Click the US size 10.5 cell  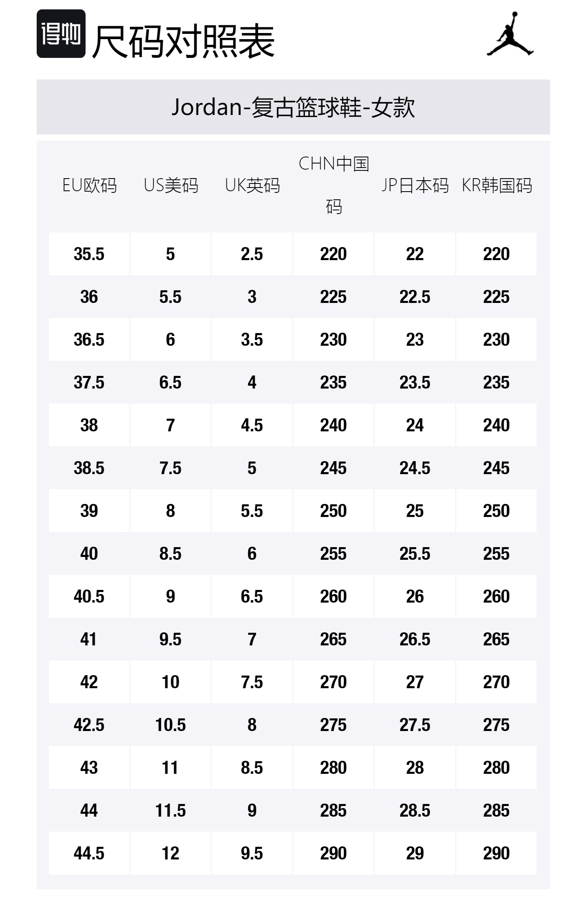(171, 725)
